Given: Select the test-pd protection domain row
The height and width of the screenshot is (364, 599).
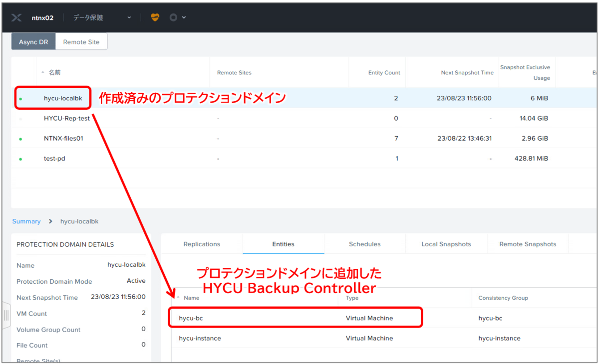Looking at the screenshot, I should (304, 159).
